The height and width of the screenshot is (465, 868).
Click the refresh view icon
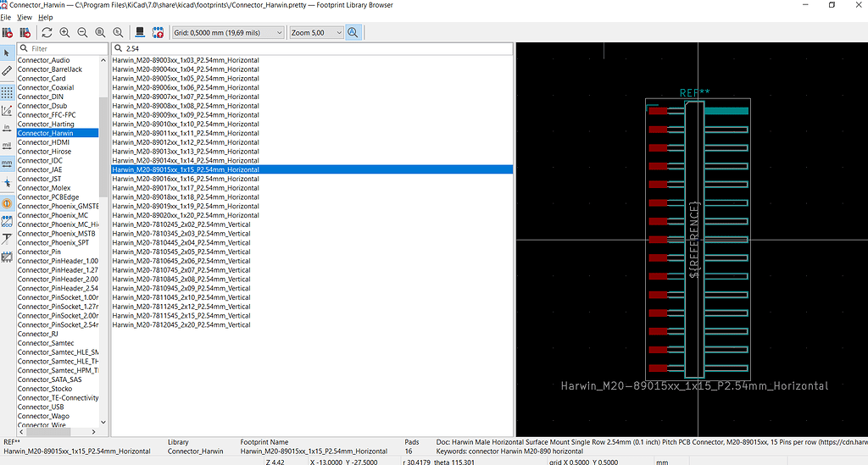[x=47, y=32]
